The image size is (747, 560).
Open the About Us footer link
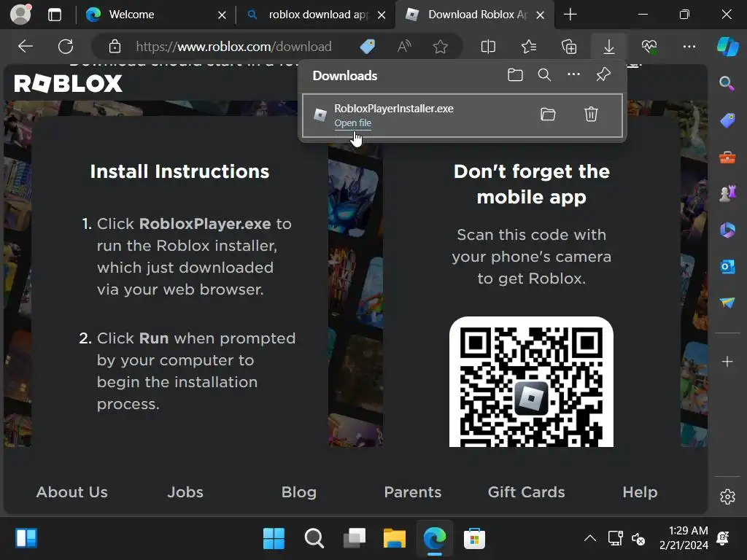(x=72, y=492)
